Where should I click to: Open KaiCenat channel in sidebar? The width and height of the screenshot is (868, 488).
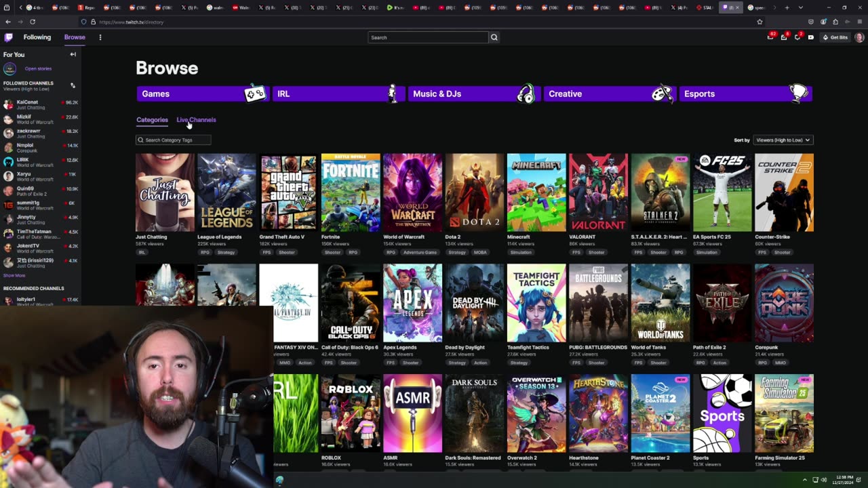click(41, 104)
